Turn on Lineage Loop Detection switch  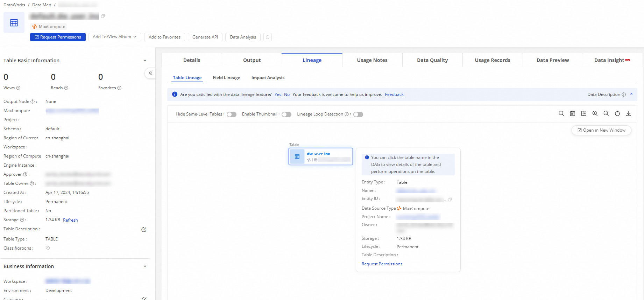(x=358, y=114)
